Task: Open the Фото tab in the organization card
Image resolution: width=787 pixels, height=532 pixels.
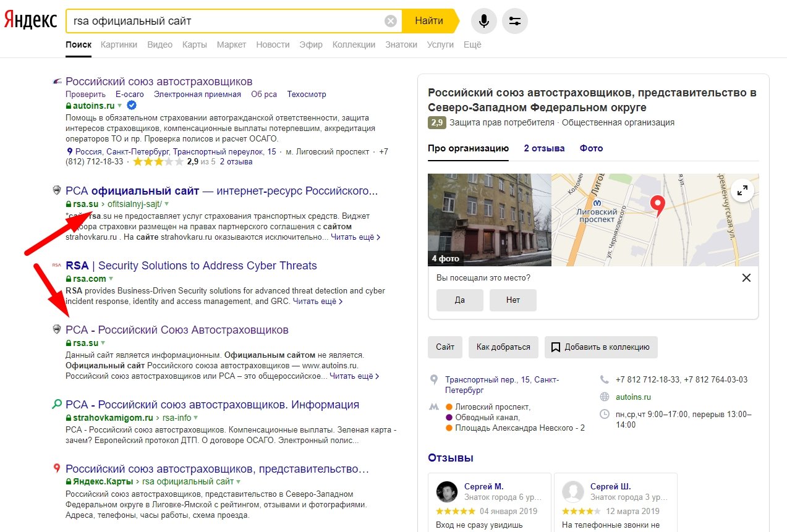Action: click(x=591, y=148)
